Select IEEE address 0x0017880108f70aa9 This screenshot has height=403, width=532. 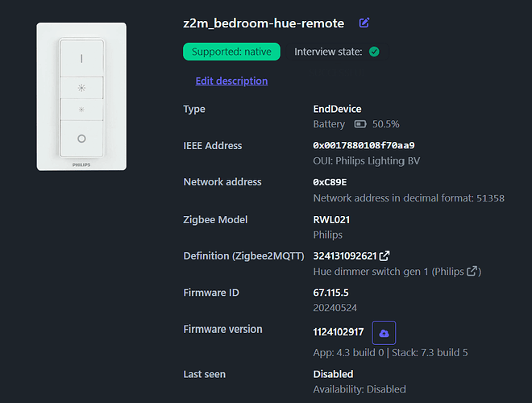pos(364,146)
